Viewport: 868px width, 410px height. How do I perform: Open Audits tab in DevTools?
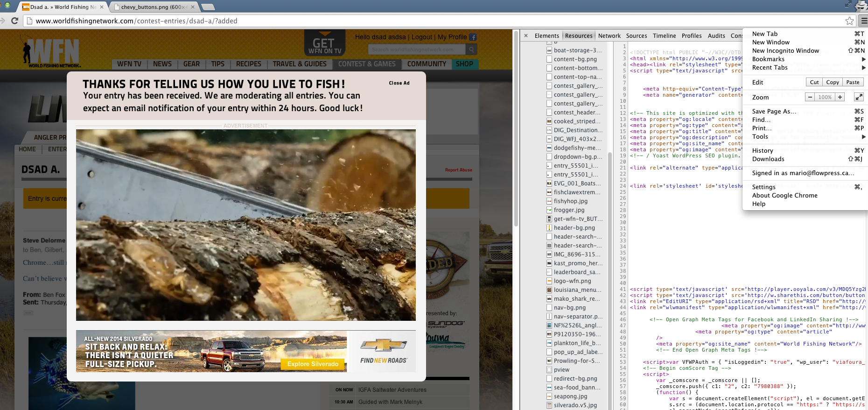(x=716, y=36)
